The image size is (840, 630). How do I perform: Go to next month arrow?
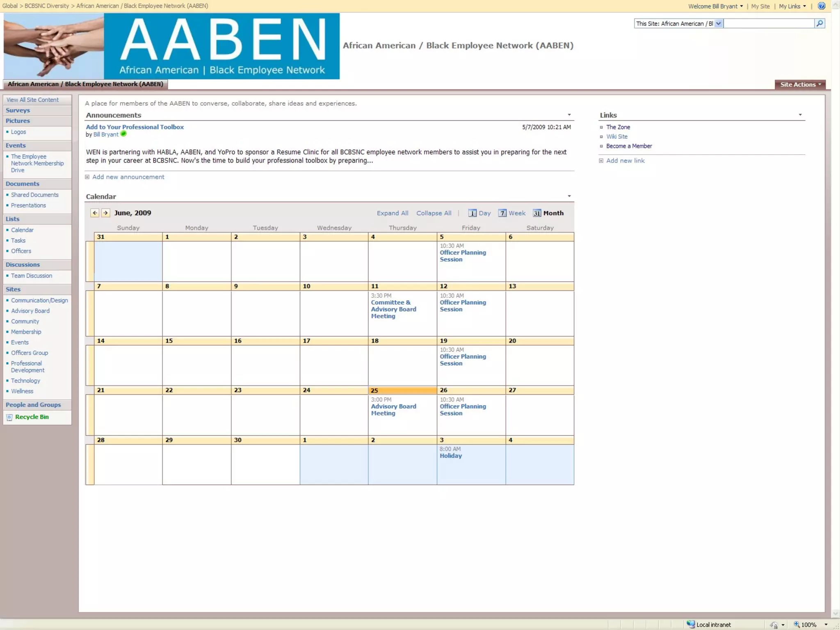(105, 213)
